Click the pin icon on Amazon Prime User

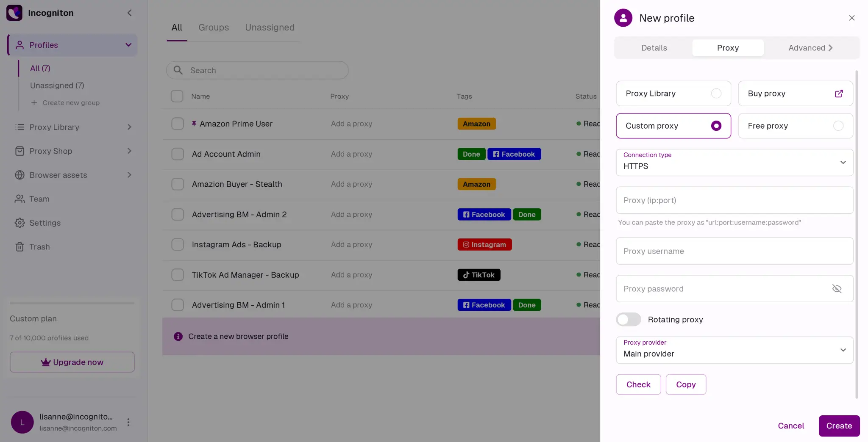pyautogui.click(x=194, y=124)
